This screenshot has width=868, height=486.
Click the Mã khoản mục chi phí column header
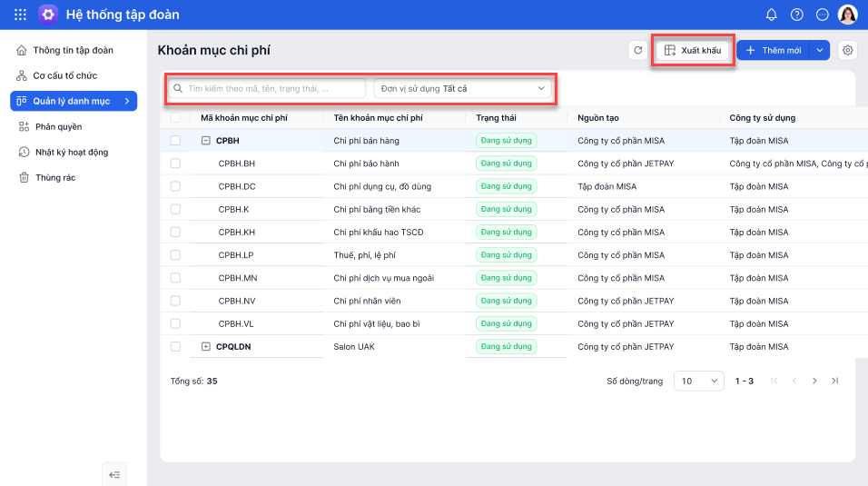244,117
